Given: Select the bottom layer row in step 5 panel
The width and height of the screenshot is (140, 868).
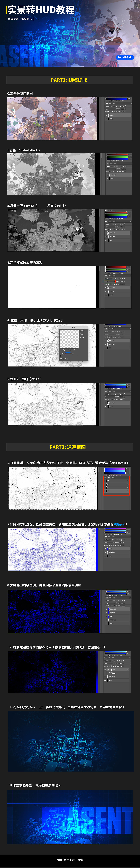Looking at the screenshot, I should coord(117,407).
